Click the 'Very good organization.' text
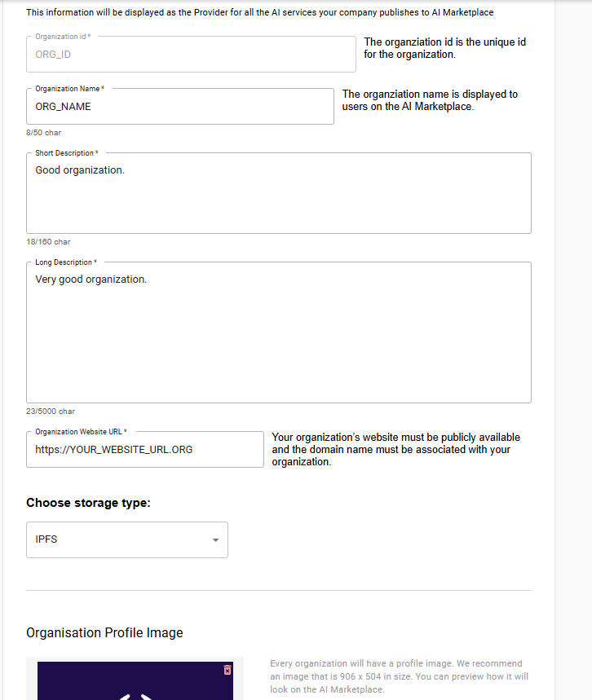Image resolution: width=592 pixels, height=700 pixels. [91, 280]
